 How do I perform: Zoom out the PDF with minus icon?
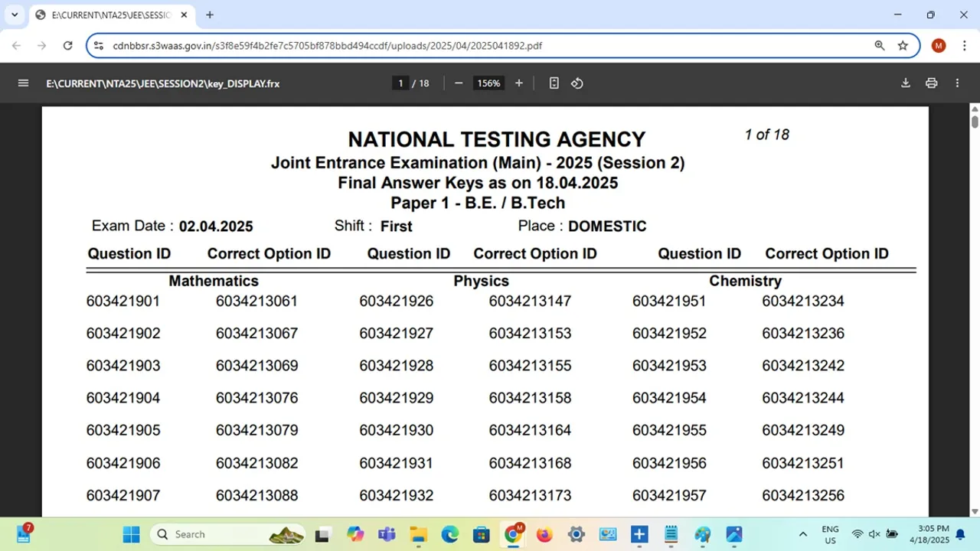tap(459, 83)
